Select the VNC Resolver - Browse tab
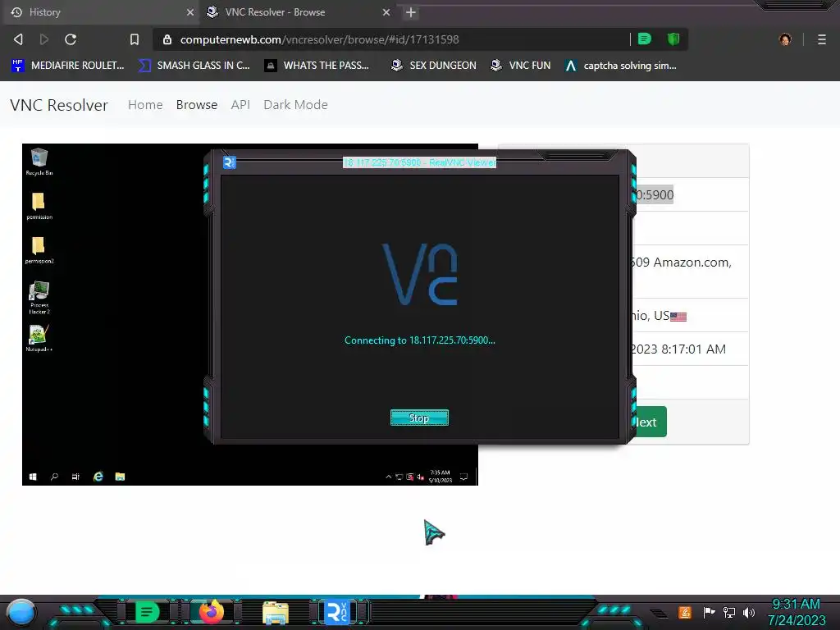 (297, 12)
